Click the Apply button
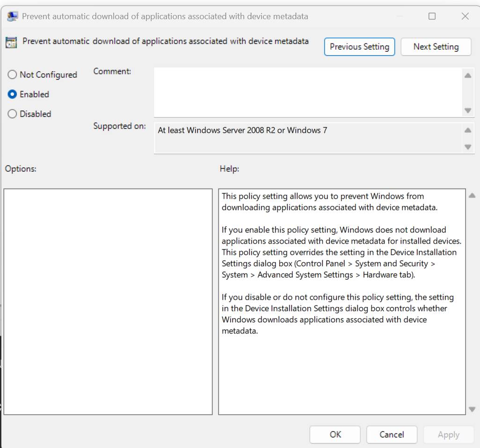 point(449,434)
